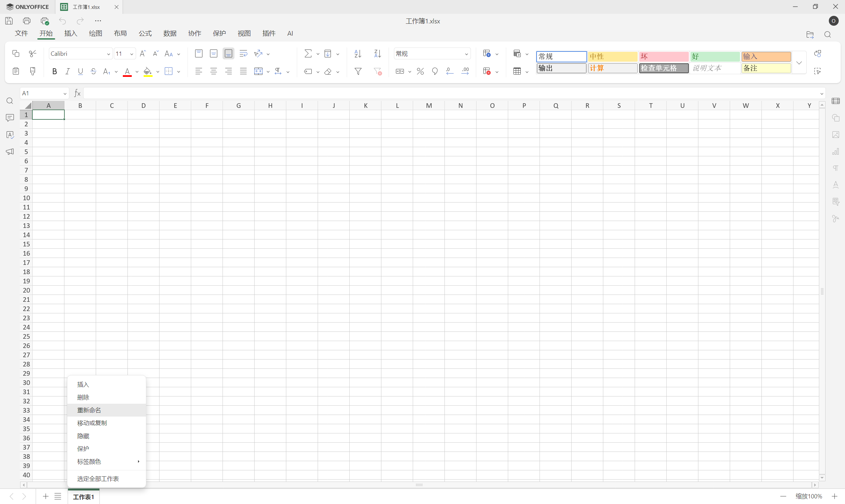Open the Calibri font name dropdown
The height and width of the screenshot is (504, 845).
coord(108,54)
